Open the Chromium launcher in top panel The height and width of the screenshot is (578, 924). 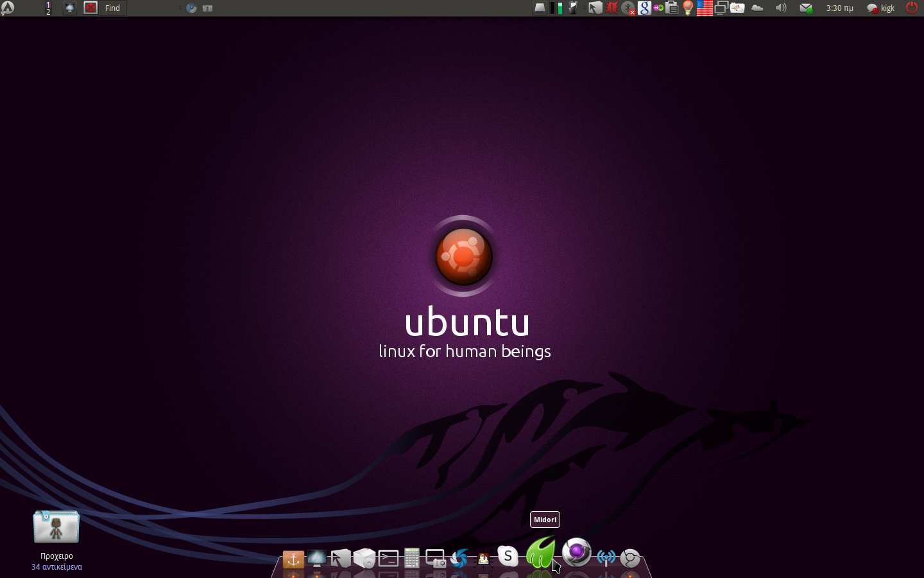pyautogui.click(x=191, y=8)
